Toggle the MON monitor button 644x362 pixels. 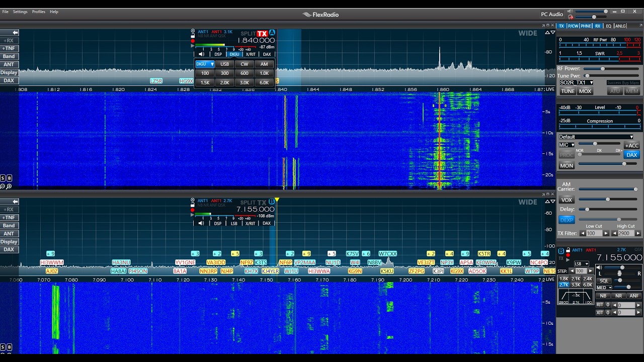tap(567, 165)
